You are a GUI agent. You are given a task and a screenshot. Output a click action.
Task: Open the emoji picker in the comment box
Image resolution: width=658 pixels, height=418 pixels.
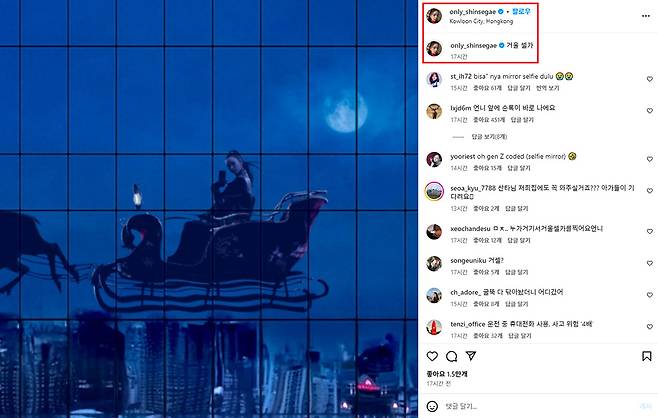click(x=432, y=406)
